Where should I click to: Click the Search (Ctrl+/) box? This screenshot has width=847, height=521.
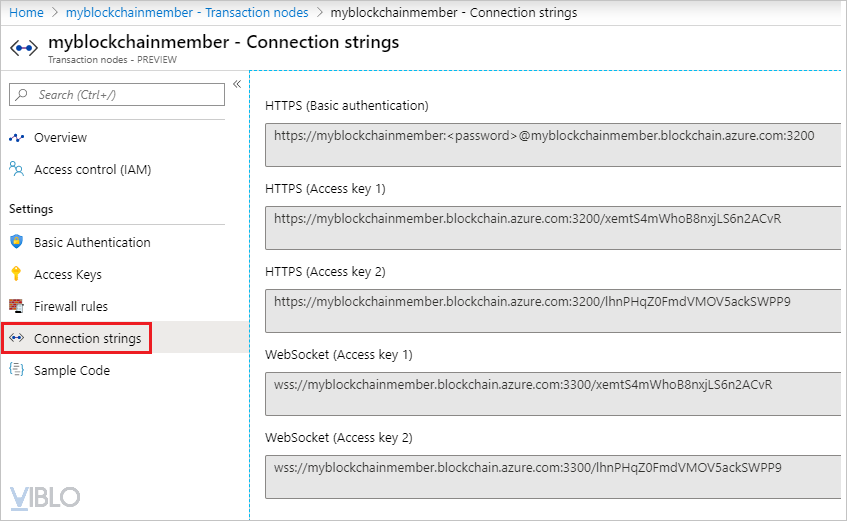pos(117,95)
